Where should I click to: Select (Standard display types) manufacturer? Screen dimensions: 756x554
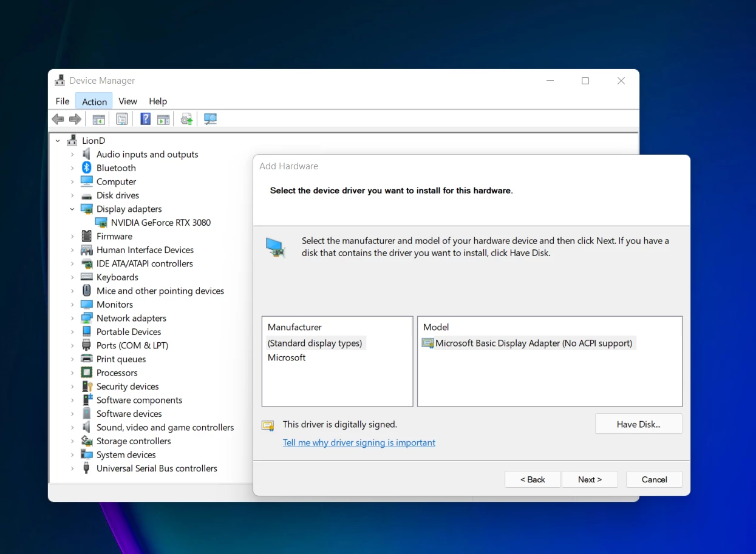[x=315, y=343]
